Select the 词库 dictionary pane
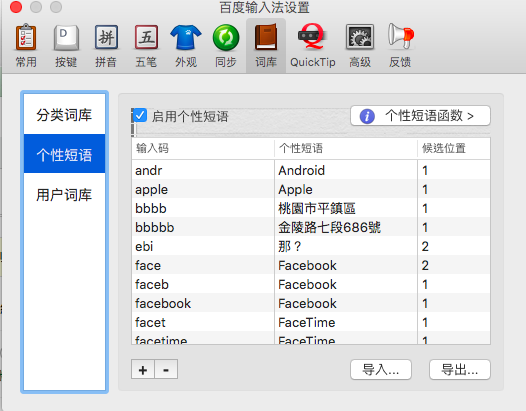The image size is (526, 411). point(266,46)
